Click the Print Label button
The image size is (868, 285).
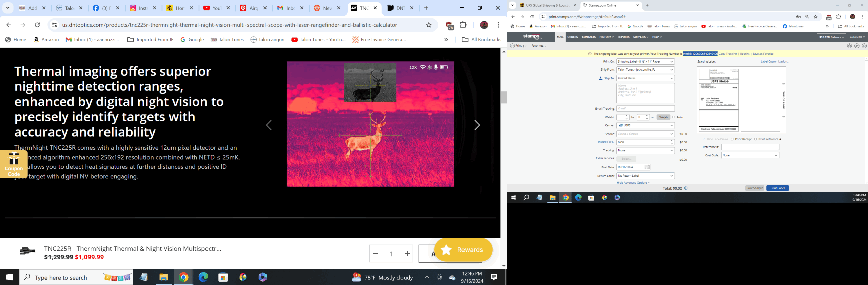(777, 188)
